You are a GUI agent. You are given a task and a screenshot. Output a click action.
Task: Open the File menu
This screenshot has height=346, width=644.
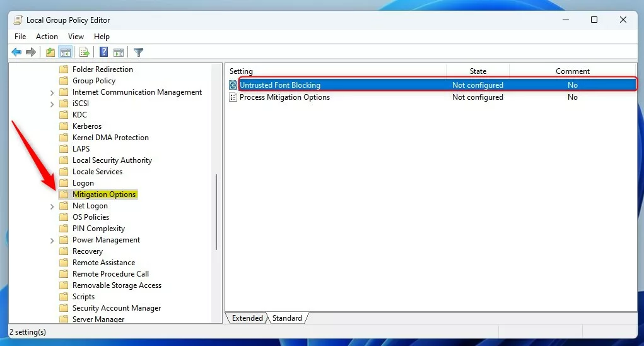(20, 37)
